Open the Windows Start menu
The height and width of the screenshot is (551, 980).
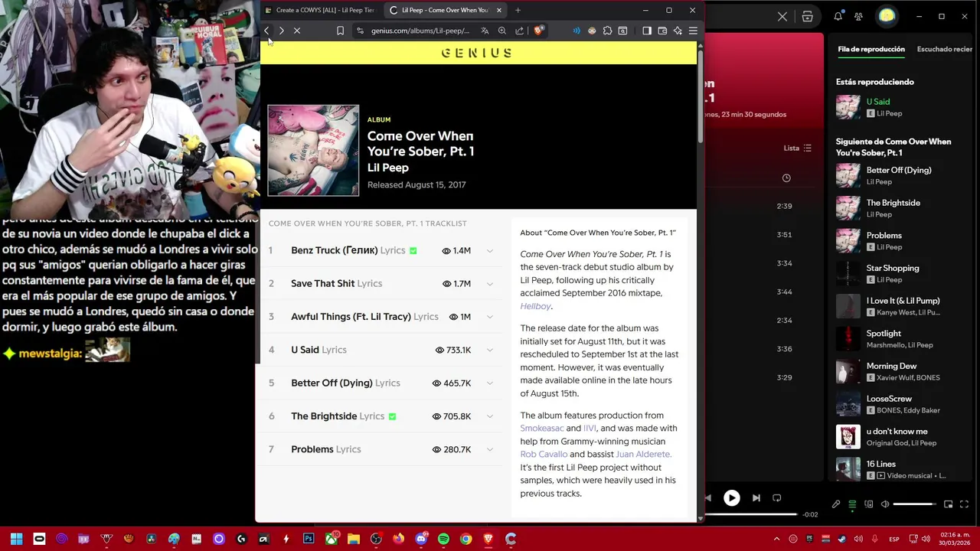pos(16,540)
